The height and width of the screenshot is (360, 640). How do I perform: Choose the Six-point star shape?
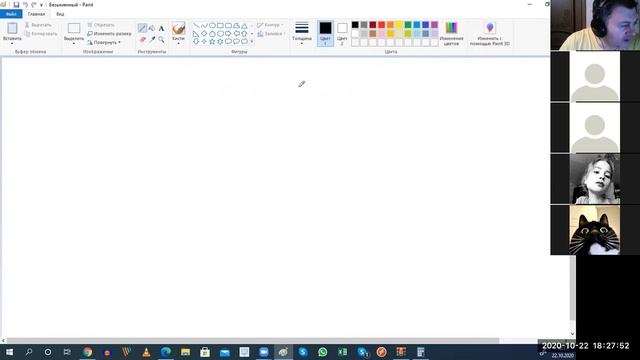220,41
